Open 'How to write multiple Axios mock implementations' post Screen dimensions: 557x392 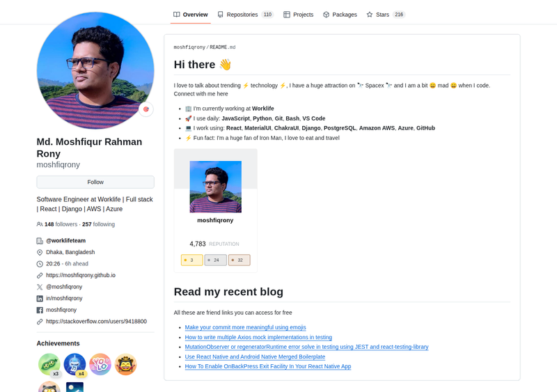[x=258, y=337]
